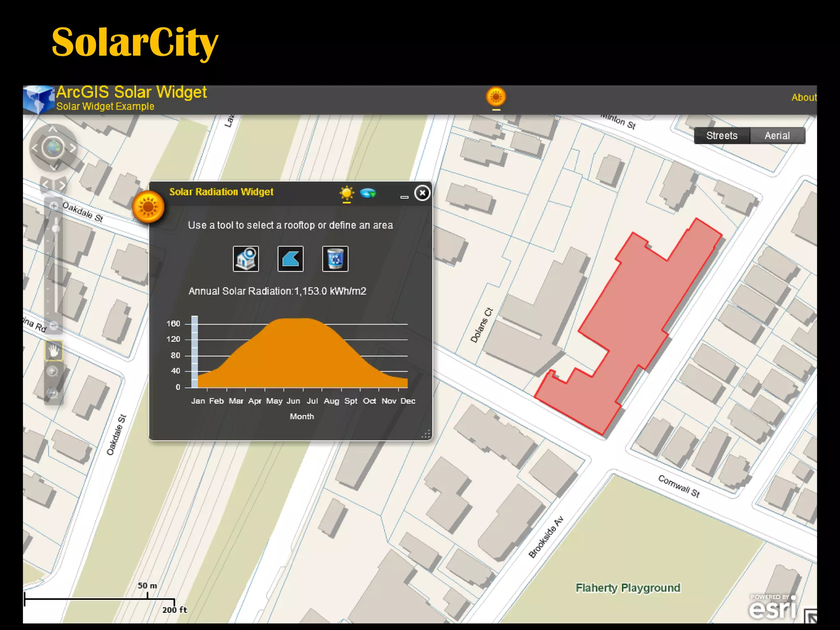Open the About link in header
840x630 pixels.
(804, 98)
